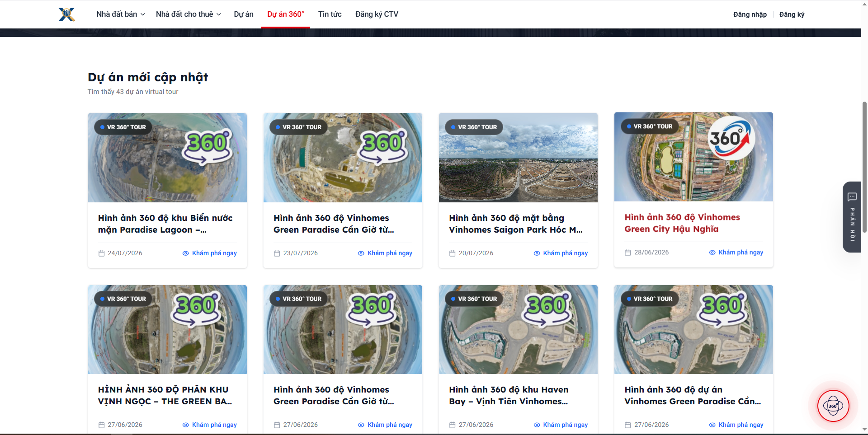The height and width of the screenshot is (435, 868).
Task: Go to the Dự án page
Action: click(x=244, y=14)
